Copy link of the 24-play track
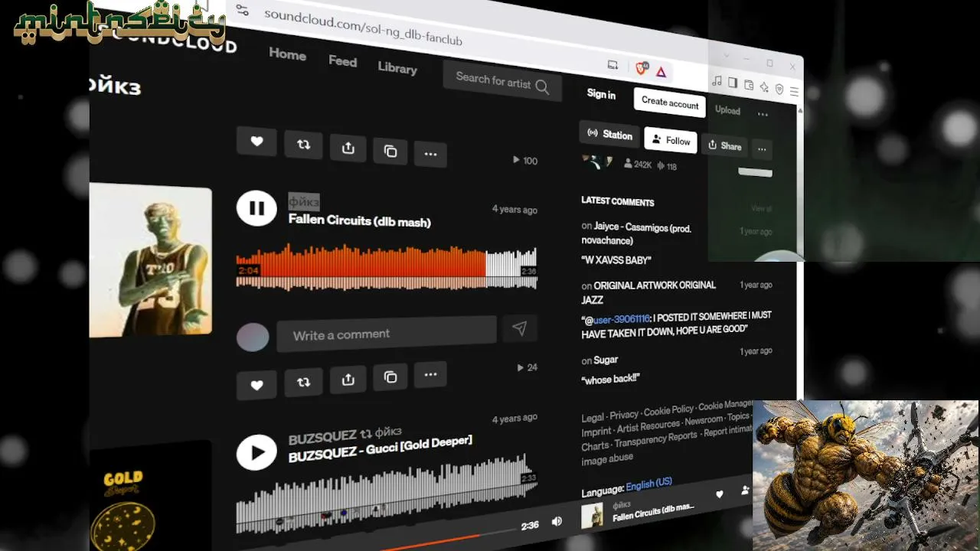980x551 pixels. [390, 377]
